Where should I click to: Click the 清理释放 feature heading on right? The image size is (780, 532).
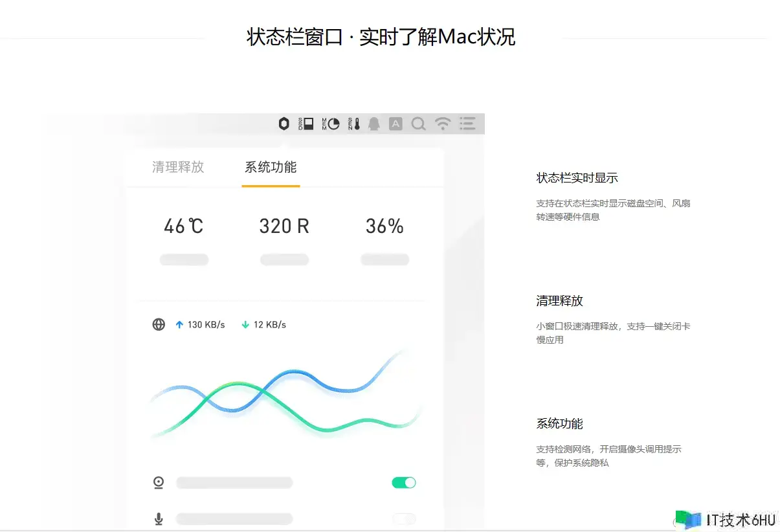[x=560, y=301]
